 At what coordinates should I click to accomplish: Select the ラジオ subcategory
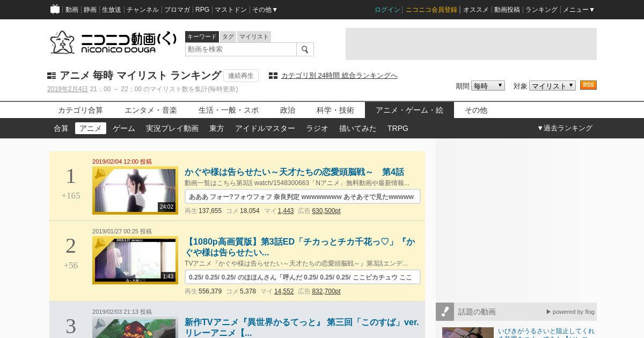click(317, 128)
